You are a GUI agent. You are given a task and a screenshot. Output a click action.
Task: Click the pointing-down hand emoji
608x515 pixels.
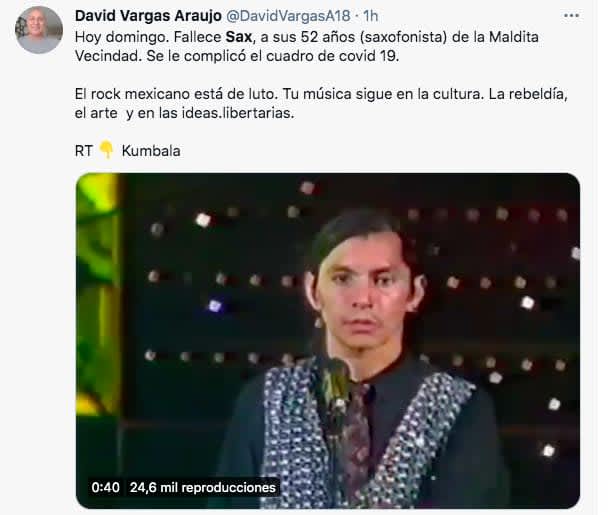106,150
